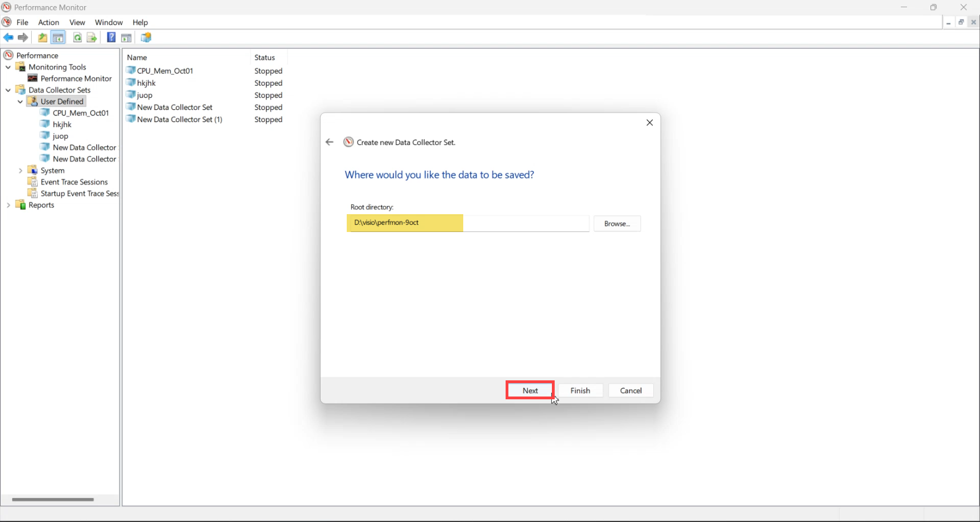Select CPU_Mem_Oct01 in the list pane
Image resolution: width=980 pixels, height=522 pixels.
tap(165, 71)
